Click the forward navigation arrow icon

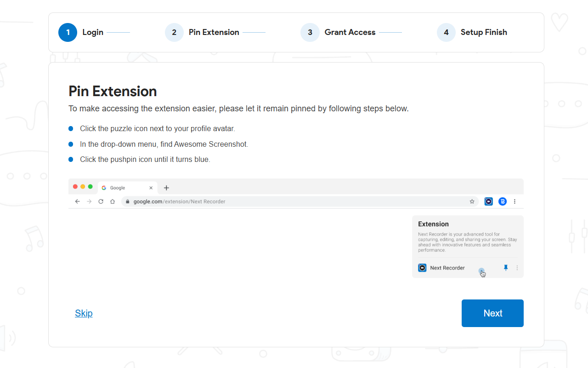coord(89,201)
